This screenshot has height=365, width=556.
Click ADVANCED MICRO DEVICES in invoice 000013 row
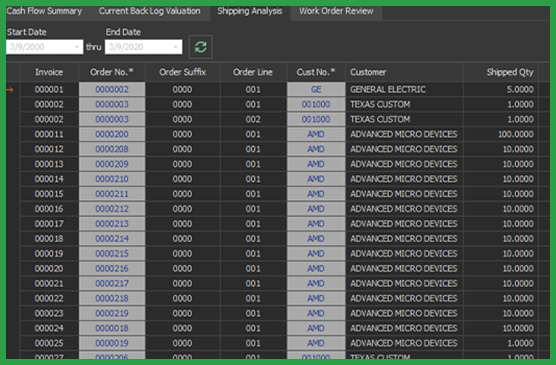[404, 164]
